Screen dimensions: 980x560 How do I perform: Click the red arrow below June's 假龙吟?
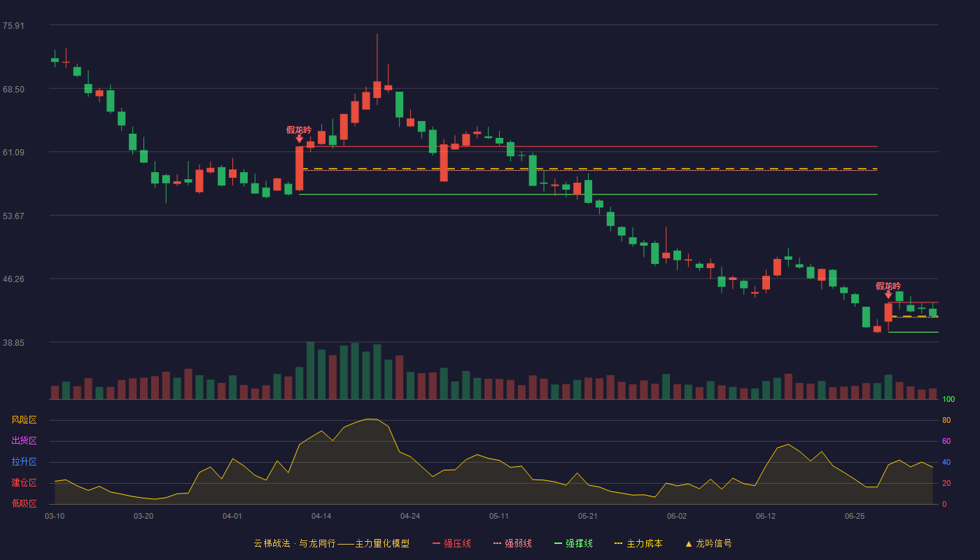point(888,295)
